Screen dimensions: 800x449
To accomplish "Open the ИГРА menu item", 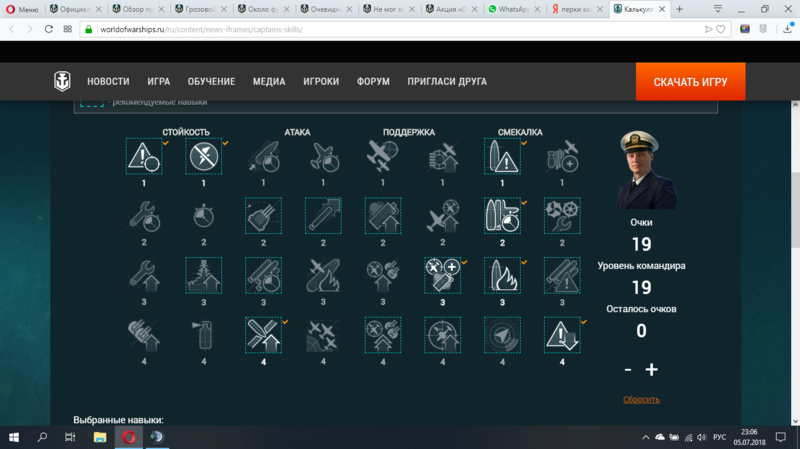I will (159, 82).
